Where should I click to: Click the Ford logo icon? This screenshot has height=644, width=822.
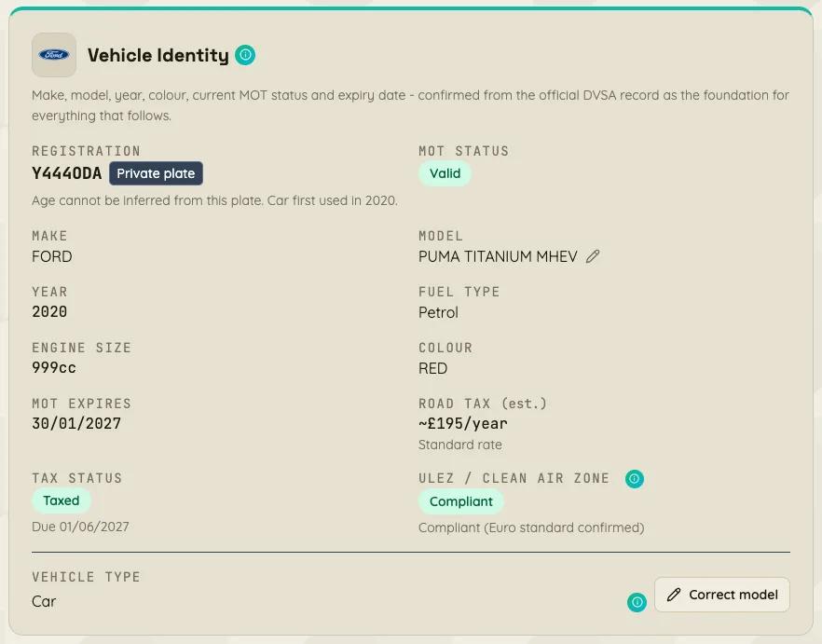click(54, 55)
